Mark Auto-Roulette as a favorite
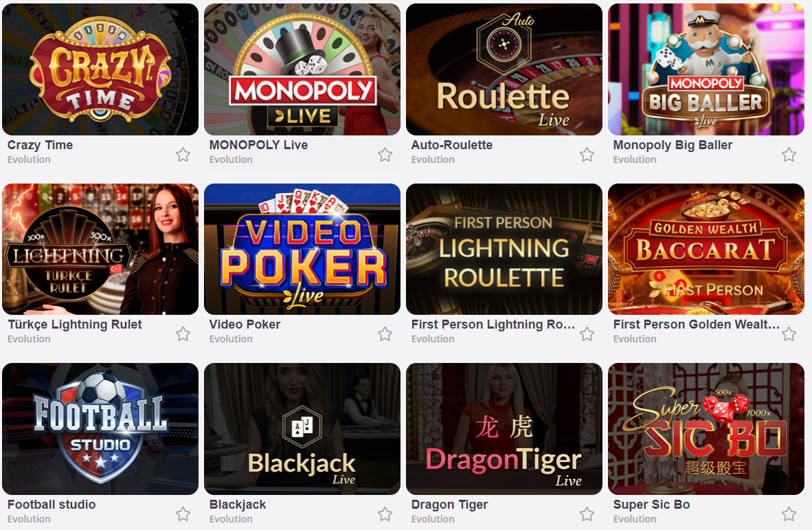The image size is (812, 530). coord(587,155)
